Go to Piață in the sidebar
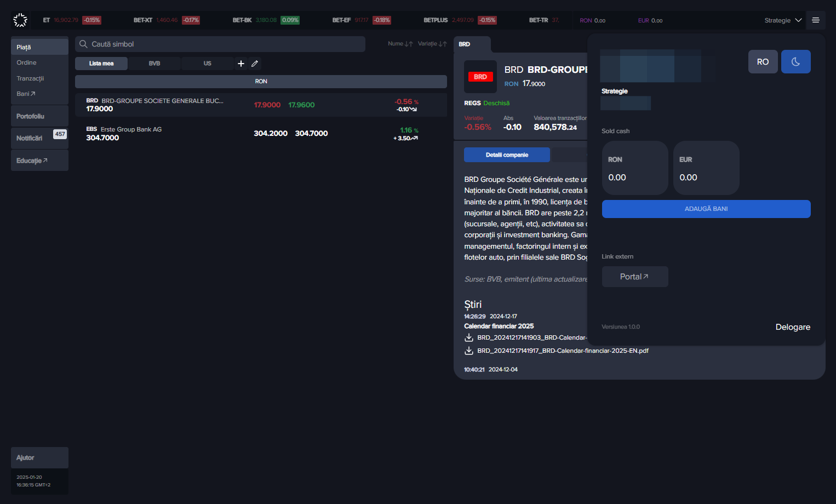The image size is (836, 504). pyautogui.click(x=39, y=47)
